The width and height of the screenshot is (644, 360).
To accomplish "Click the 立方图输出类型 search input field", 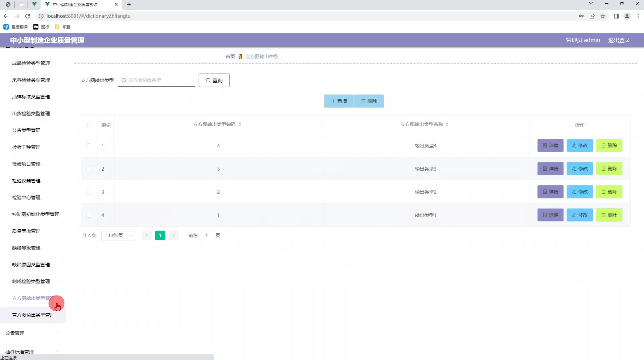I will tap(159, 80).
